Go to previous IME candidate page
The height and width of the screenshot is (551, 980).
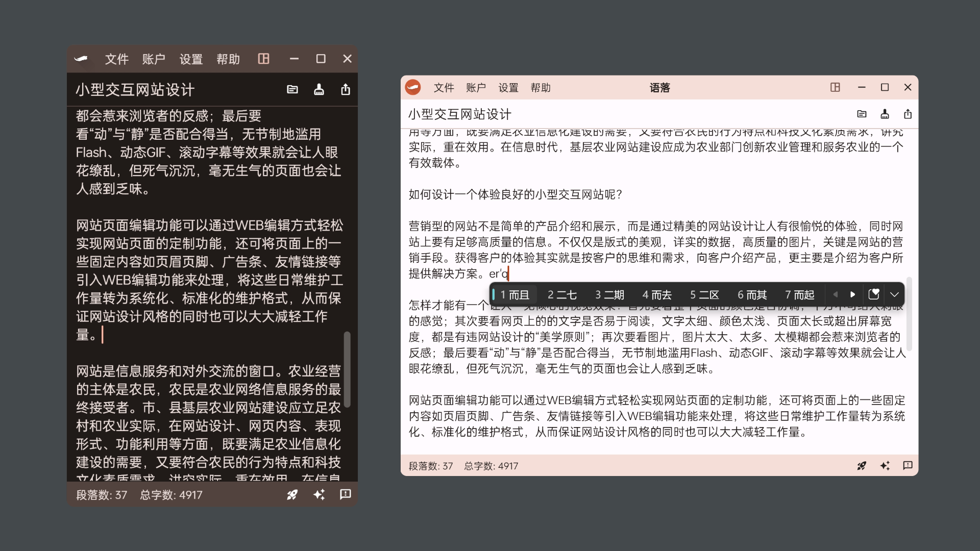point(835,294)
